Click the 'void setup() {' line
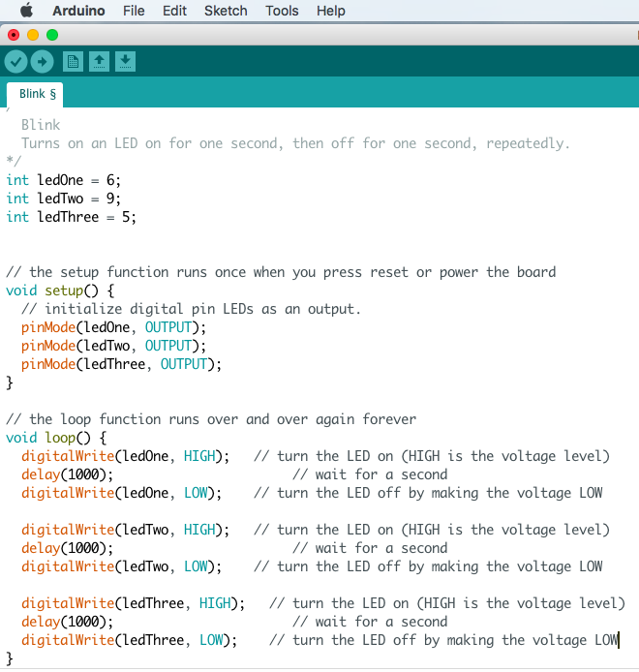639x672 pixels. tap(60, 291)
